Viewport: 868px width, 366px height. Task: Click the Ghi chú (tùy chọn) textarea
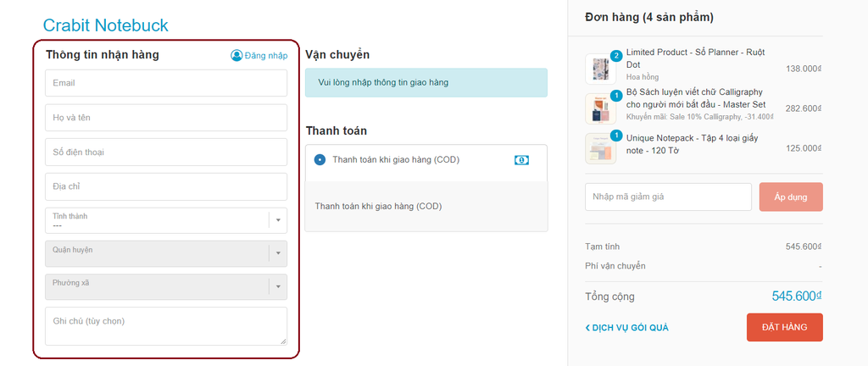pos(166,326)
